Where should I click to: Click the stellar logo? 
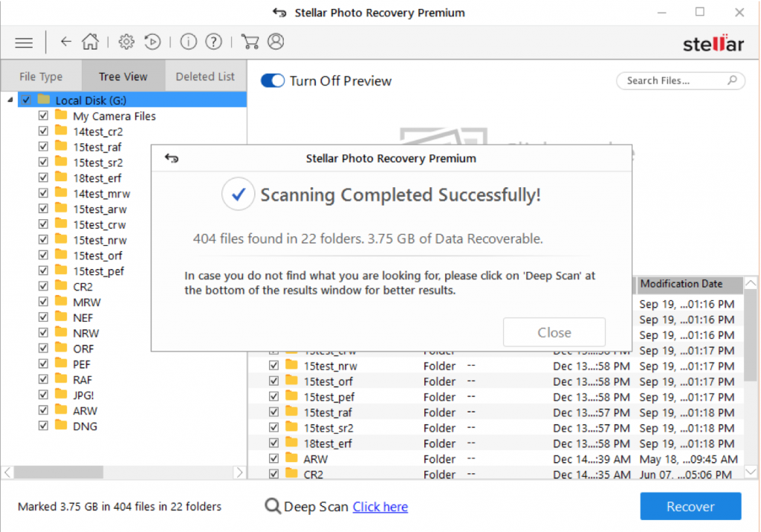713,43
